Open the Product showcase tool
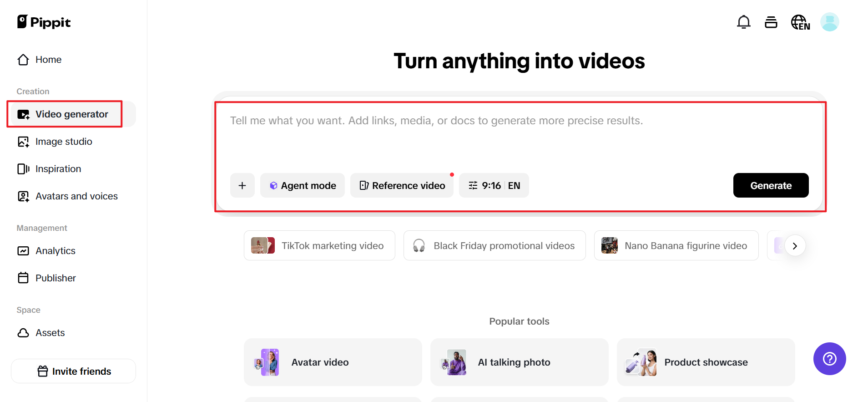 click(706, 362)
